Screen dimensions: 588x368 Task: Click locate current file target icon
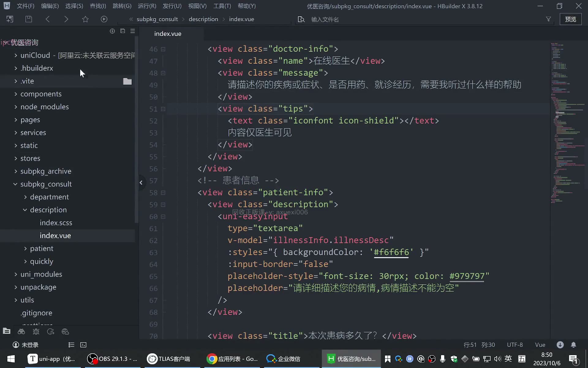(112, 31)
